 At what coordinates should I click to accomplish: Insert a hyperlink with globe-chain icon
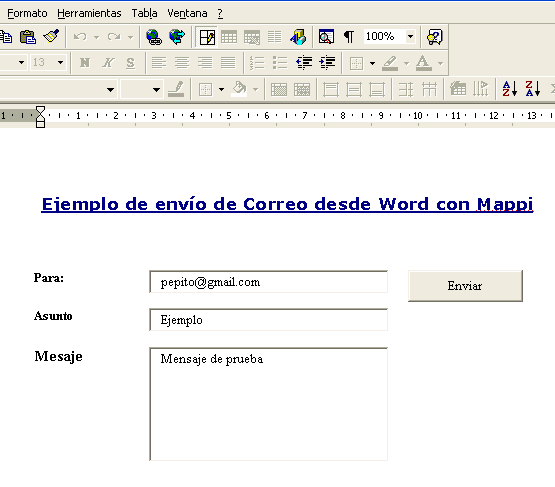click(x=154, y=37)
